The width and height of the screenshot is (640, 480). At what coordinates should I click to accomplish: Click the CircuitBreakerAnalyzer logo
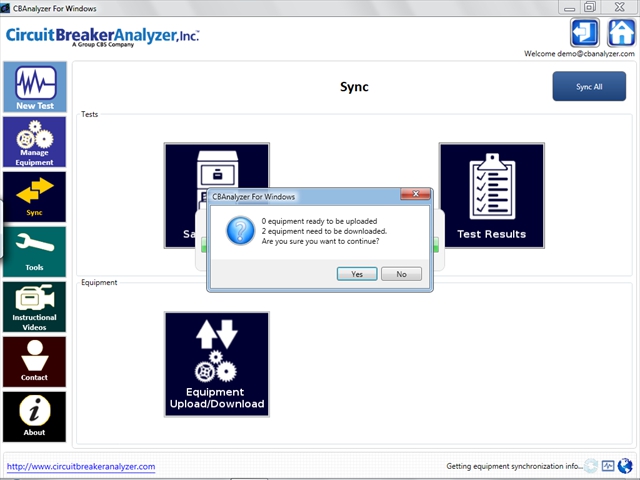pyautogui.click(x=102, y=37)
